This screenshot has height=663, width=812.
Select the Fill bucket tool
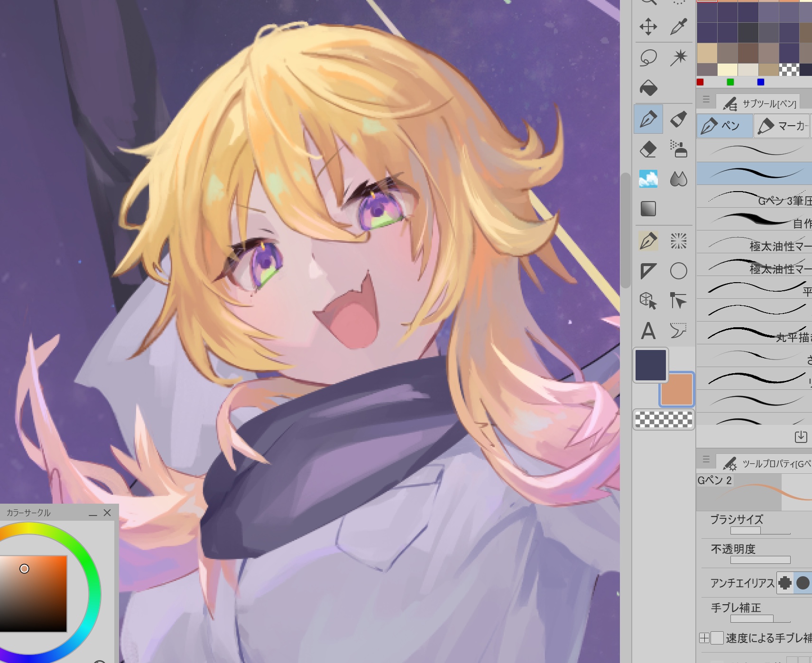tap(648, 88)
